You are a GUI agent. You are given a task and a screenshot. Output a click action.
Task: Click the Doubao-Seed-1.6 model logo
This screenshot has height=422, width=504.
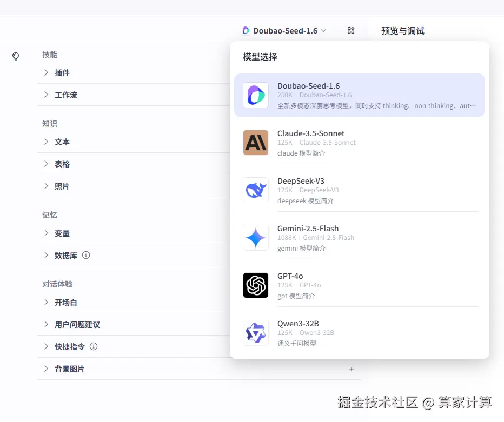[x=255, y=95]
